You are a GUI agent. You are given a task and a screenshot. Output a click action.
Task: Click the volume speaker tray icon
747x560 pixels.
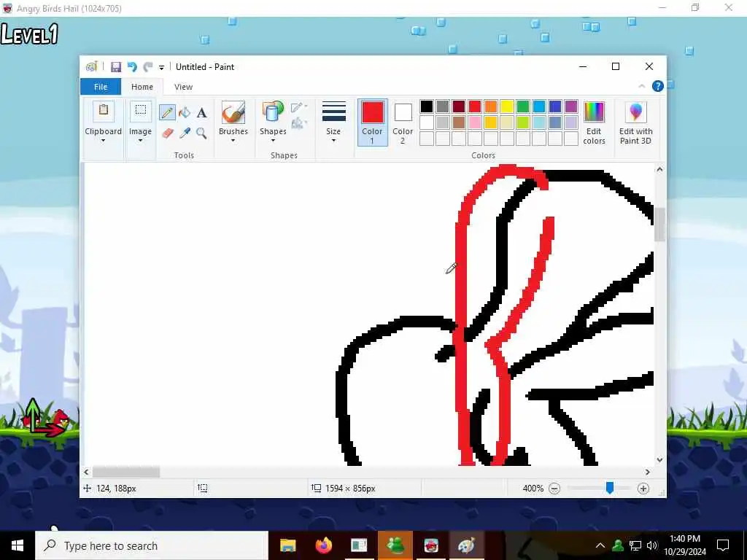pyautogui.click(x=652, y=545)
